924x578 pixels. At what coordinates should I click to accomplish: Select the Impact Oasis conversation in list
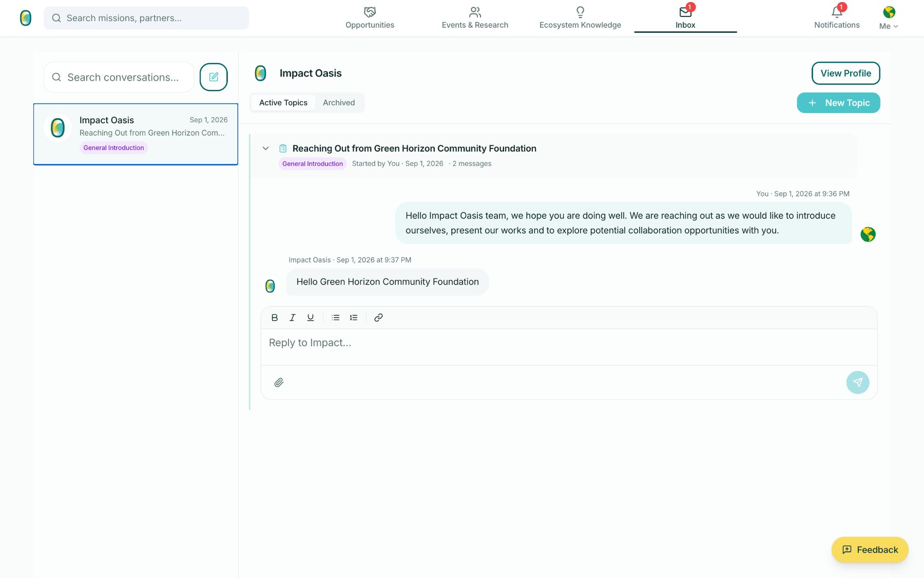(136, 134)
